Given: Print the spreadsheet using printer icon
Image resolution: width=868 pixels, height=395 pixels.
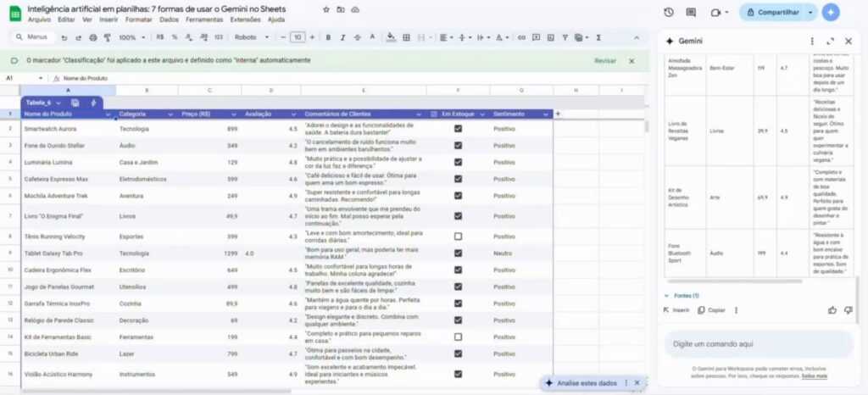Looking at the screenshot, I should pos(93,37).
